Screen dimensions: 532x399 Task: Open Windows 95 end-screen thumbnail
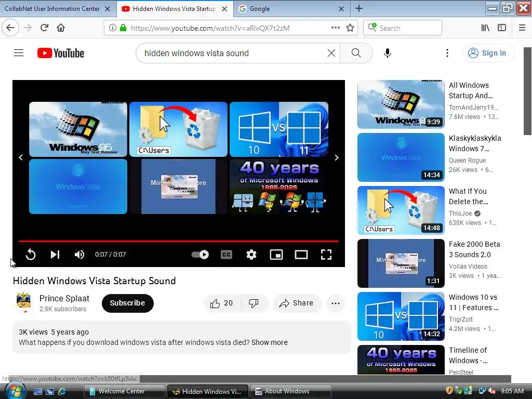(78, 129)
